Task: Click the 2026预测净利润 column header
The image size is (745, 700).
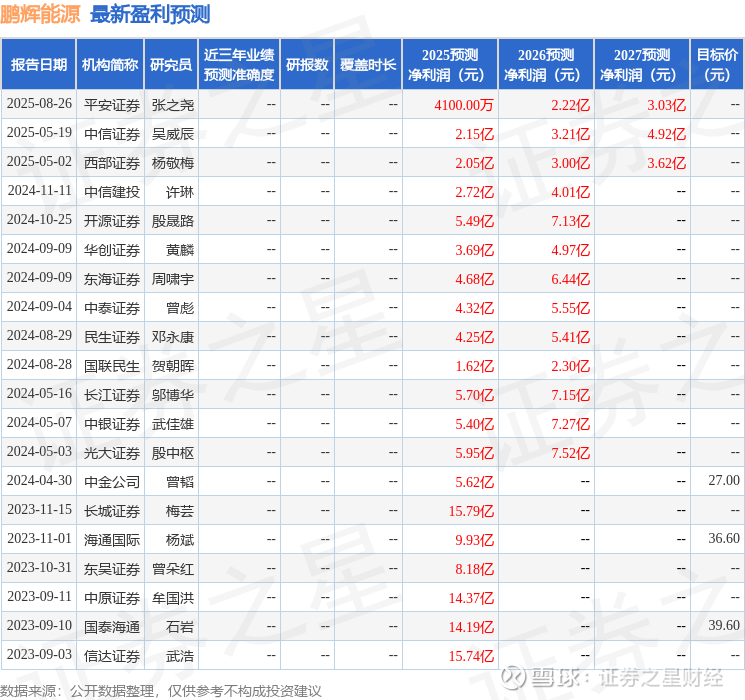Action: point(546,65)
